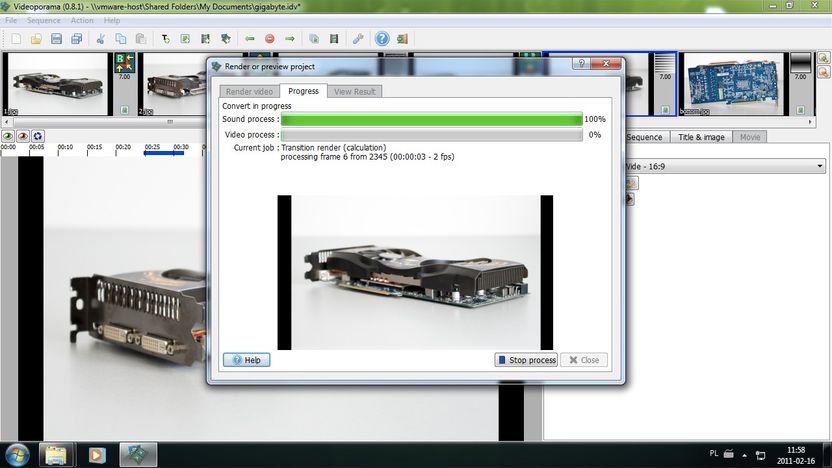Remove slide with the red circle icon
832x468 pixels.
270,39
